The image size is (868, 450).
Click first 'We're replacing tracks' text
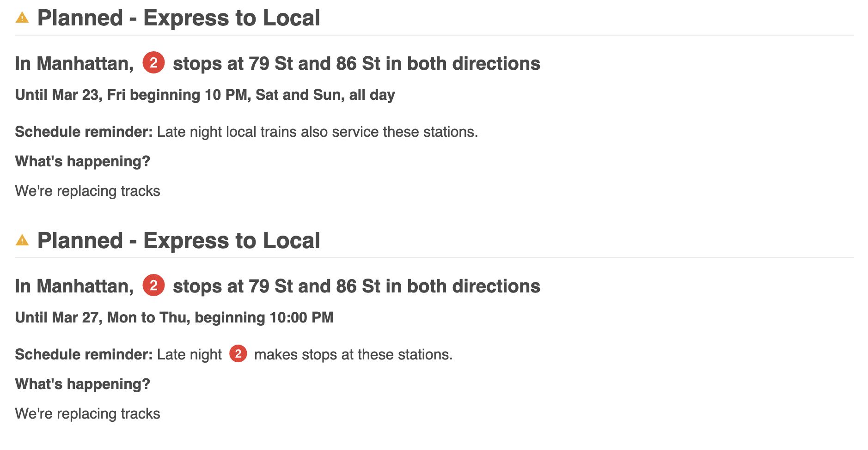pos(87,191)
